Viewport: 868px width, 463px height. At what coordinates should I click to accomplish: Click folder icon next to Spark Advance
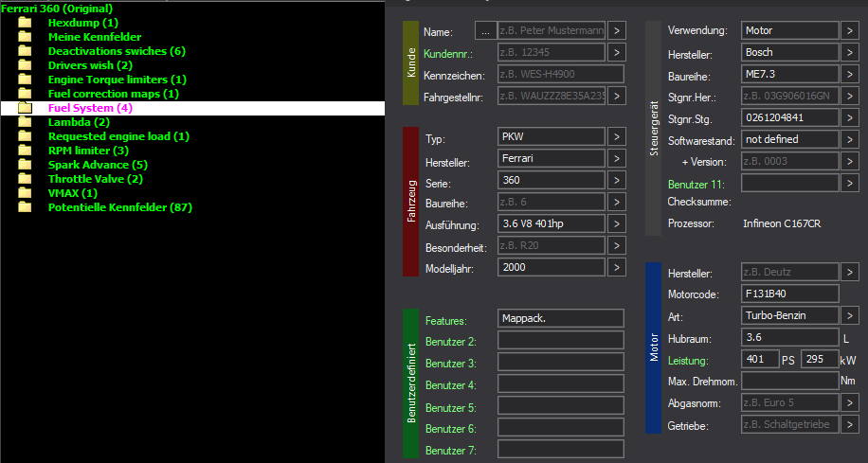click(x=25, y=165)
